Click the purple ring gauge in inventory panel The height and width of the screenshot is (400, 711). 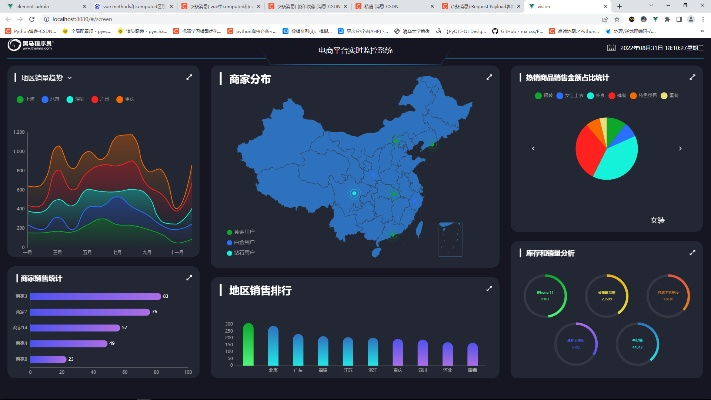(576, 344)
